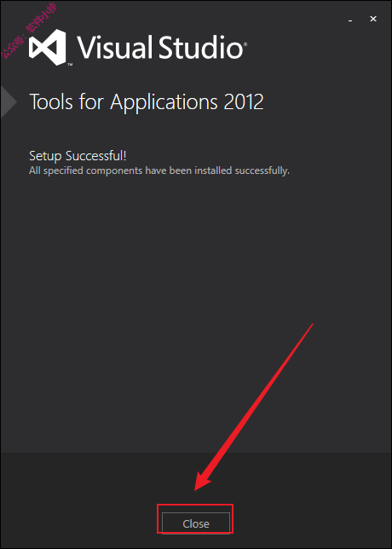Click the red highlight box around Close

[195, 519]
